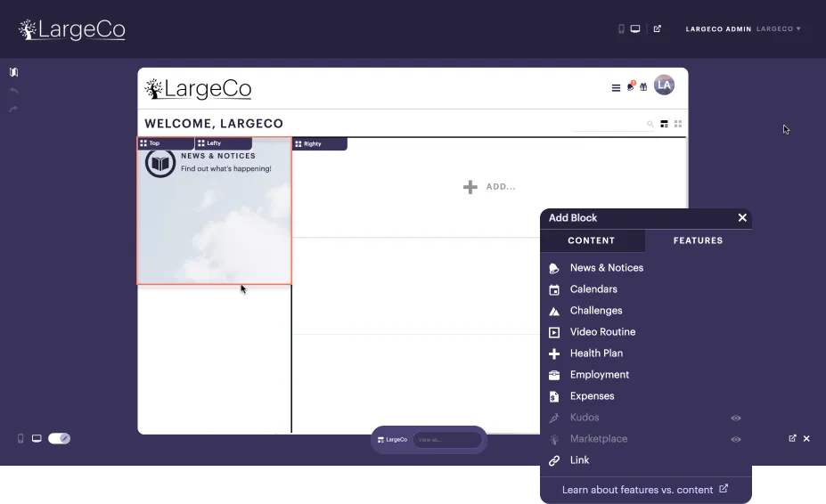Screen dimensions: 826x504
Task: Open pop-out icon in bottom-right corner
Action: tap(792, 438)
